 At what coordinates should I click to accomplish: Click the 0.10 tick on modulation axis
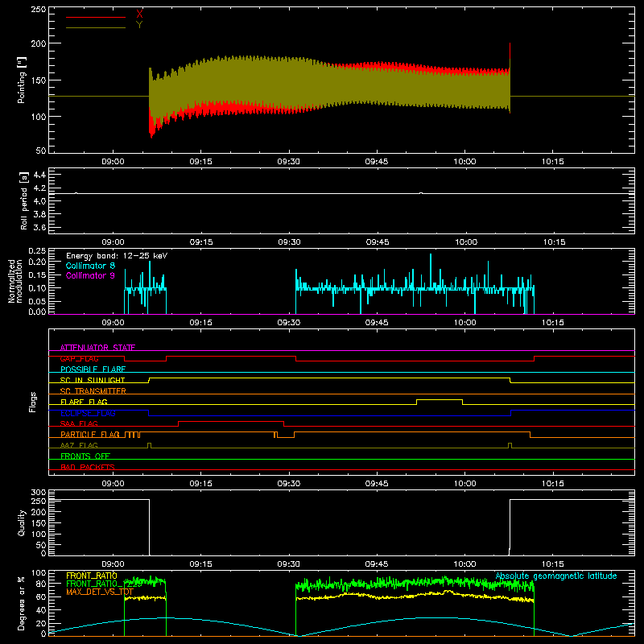37,287
